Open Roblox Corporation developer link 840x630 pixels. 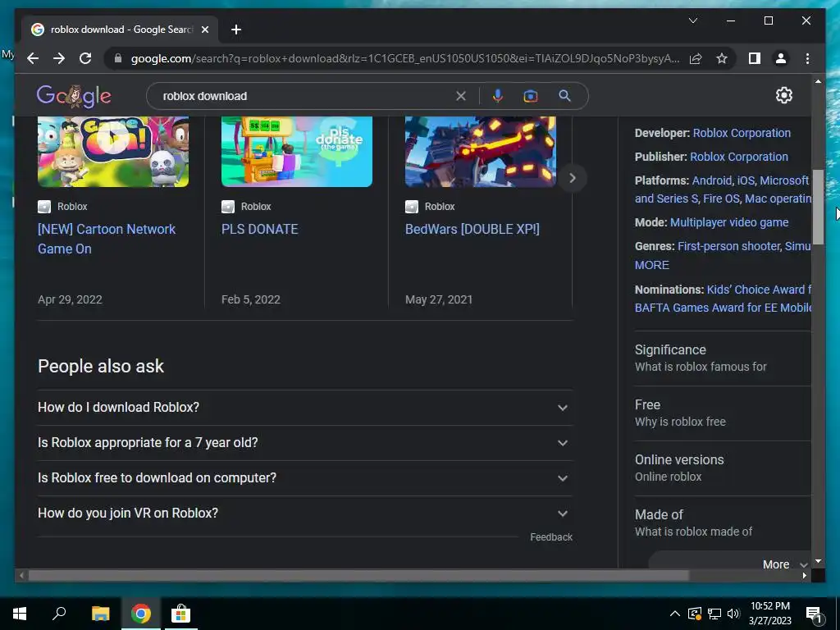pyautogui.click(x=742, y=133)
